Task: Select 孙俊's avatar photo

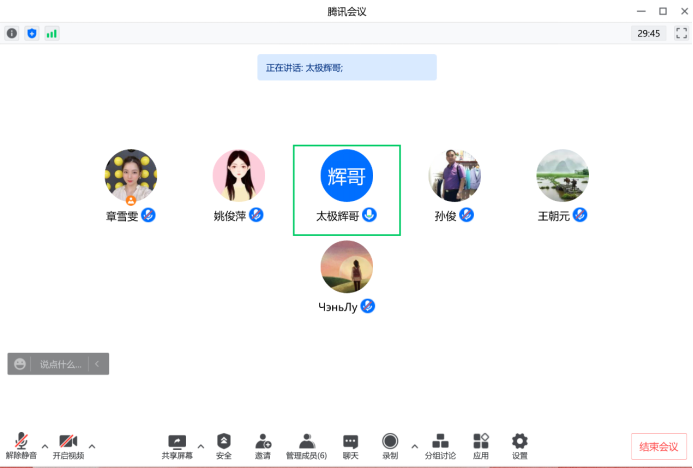Action: (454, 175)
